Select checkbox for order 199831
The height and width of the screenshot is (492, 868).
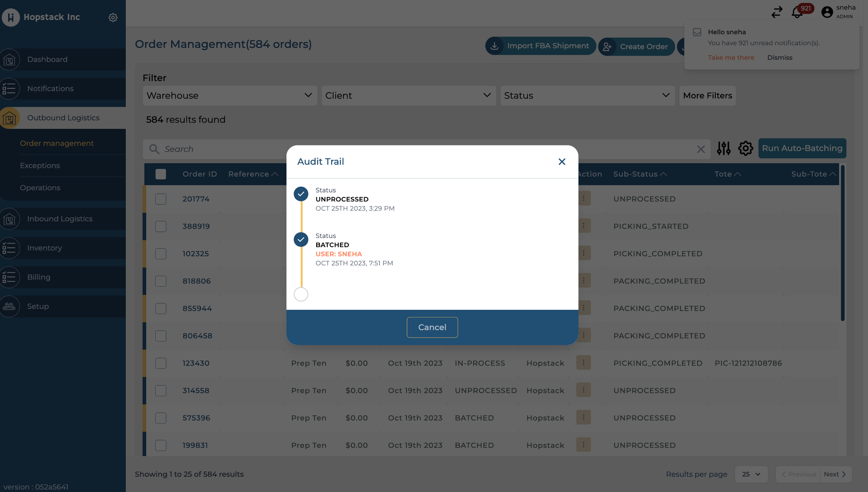(x=161, y=445)
